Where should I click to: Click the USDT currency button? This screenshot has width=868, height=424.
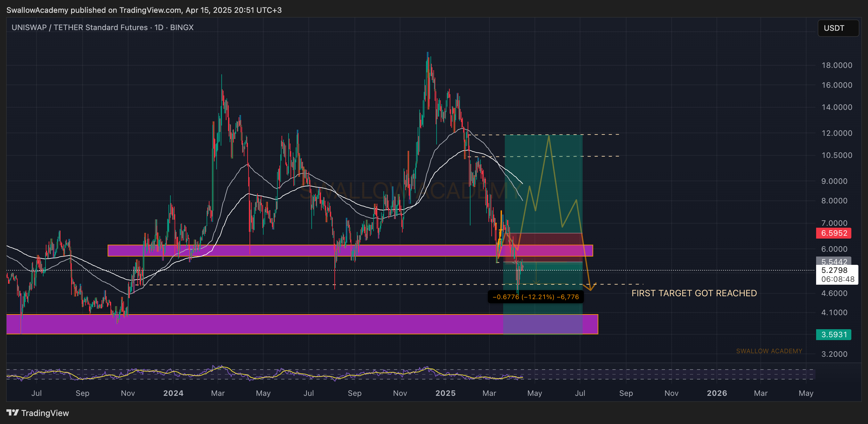(x=838, y=28)
